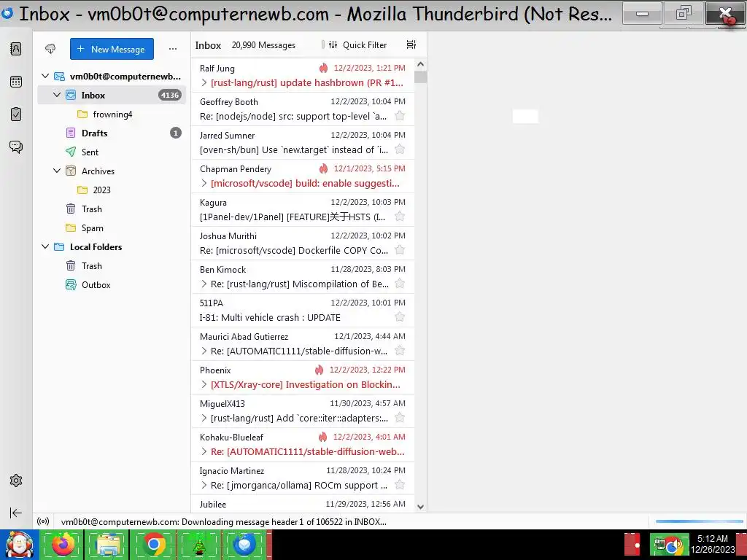747x560 pixels.
Task: Collapse the Inbox folder tree
Action: (57, 95)
